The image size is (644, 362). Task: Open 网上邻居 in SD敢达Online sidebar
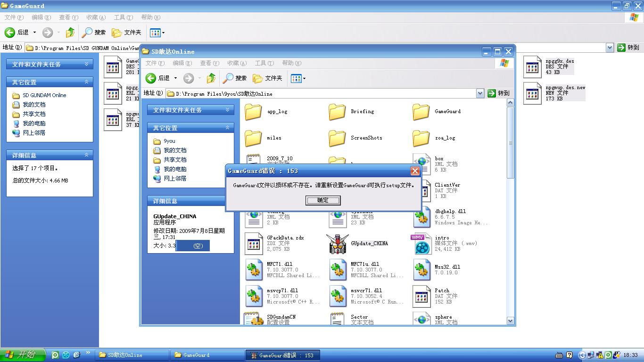(175, 179)
